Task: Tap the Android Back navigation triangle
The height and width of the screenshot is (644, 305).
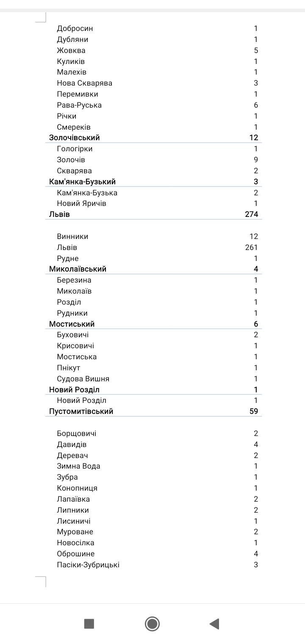Action: point(214,624)
